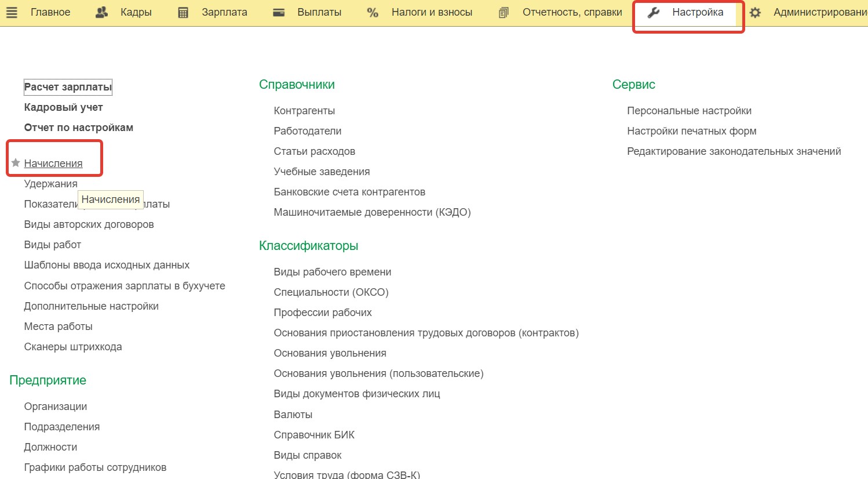Viewport: 868px width, 479px height.
Task: Open Основания увольнения (пользовательские)
Action: pyautogui.click(x=378, y=373)
